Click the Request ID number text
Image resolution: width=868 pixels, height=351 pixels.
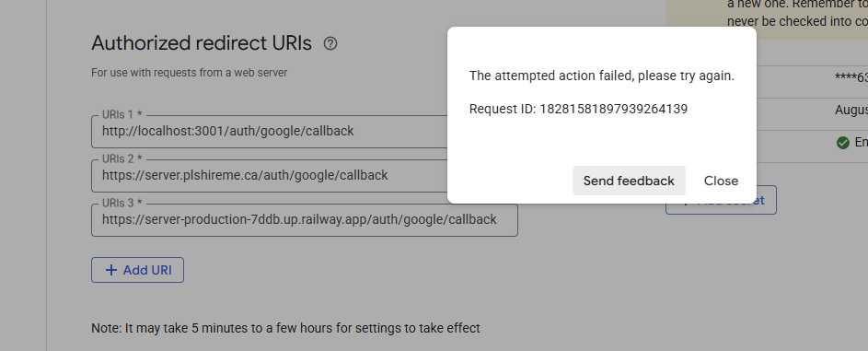coord(613,109)
